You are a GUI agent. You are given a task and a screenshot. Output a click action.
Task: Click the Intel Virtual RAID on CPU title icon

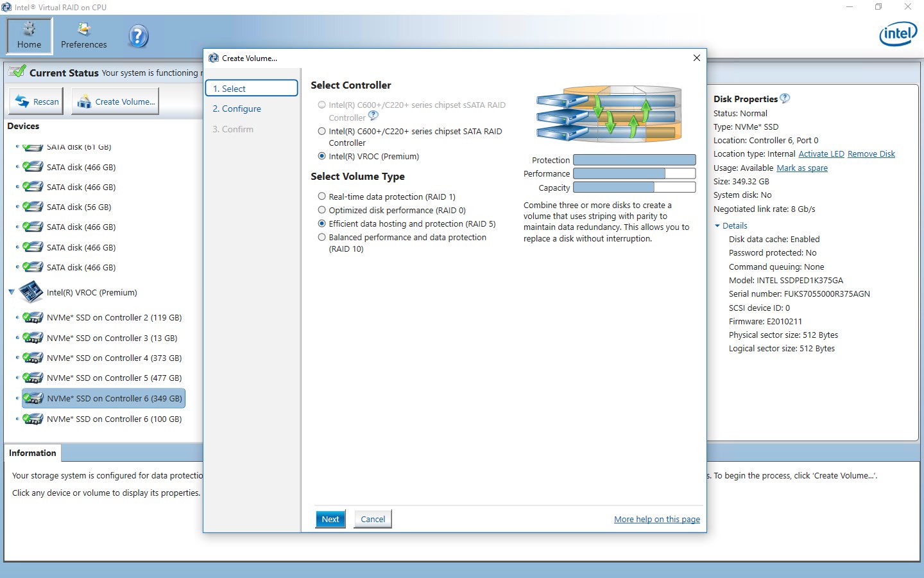coord(6,7)
